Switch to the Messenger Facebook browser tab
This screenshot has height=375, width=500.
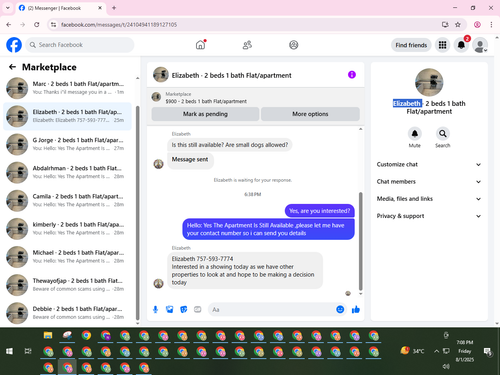[x=61, y=8]
